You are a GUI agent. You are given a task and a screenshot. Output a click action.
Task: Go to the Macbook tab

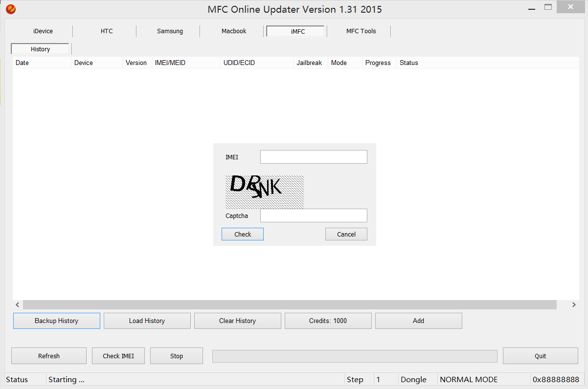(234, 31)
